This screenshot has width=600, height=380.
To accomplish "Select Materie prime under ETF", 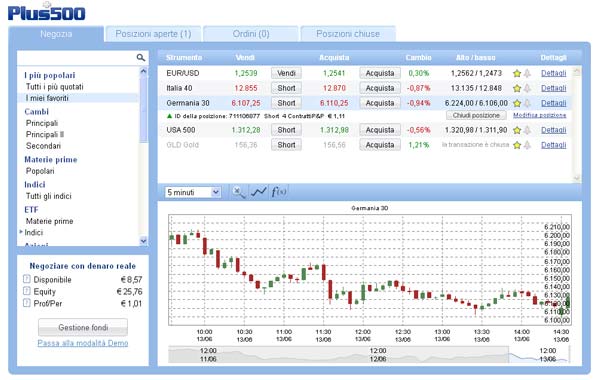I will [49, 221].
